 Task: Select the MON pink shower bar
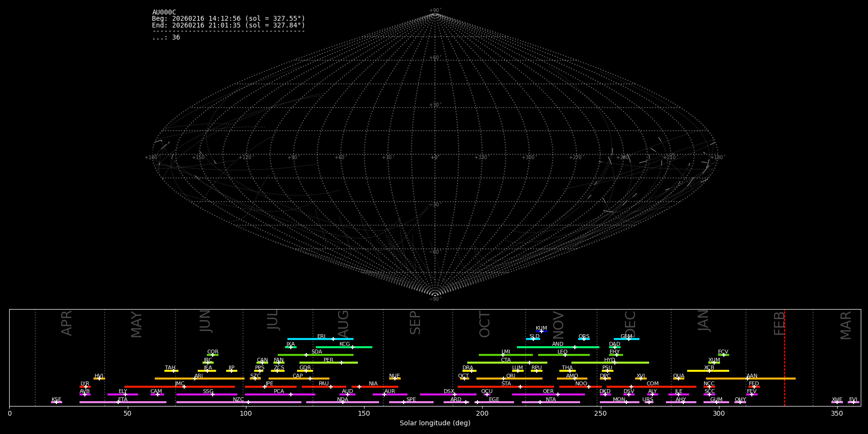point(620,402)
